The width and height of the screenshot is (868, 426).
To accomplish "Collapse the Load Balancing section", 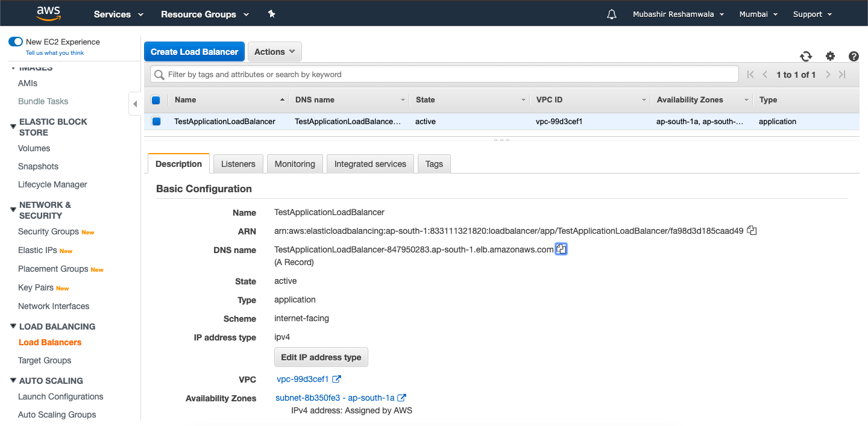I will [13, 327].
